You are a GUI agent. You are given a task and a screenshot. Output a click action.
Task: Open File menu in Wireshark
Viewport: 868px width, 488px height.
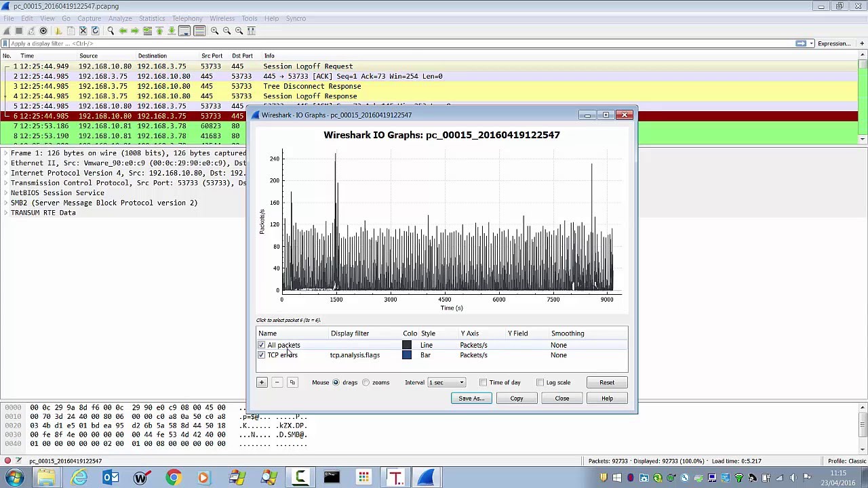pos(9,18)
